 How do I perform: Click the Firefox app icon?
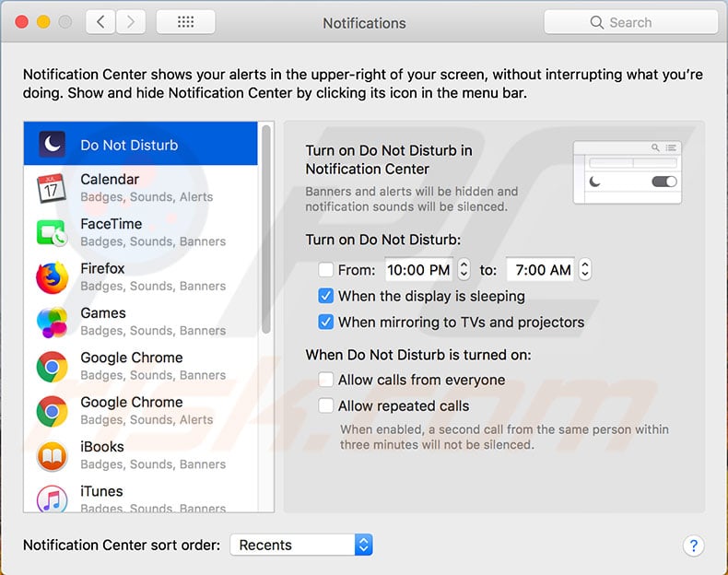tap(52, 277)
